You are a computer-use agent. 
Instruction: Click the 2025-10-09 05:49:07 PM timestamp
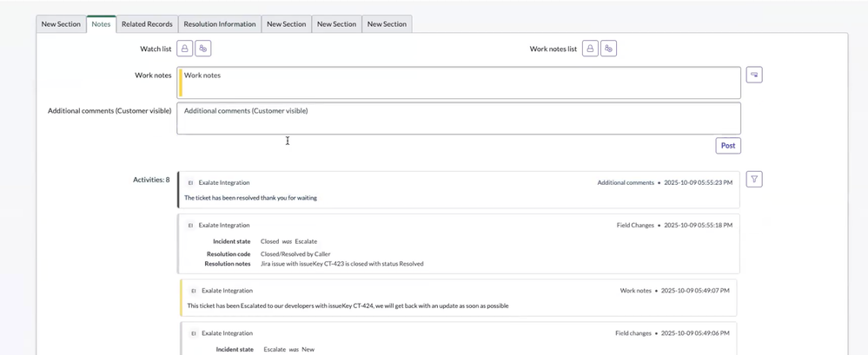pyautogui.click(x=695, y=290)
